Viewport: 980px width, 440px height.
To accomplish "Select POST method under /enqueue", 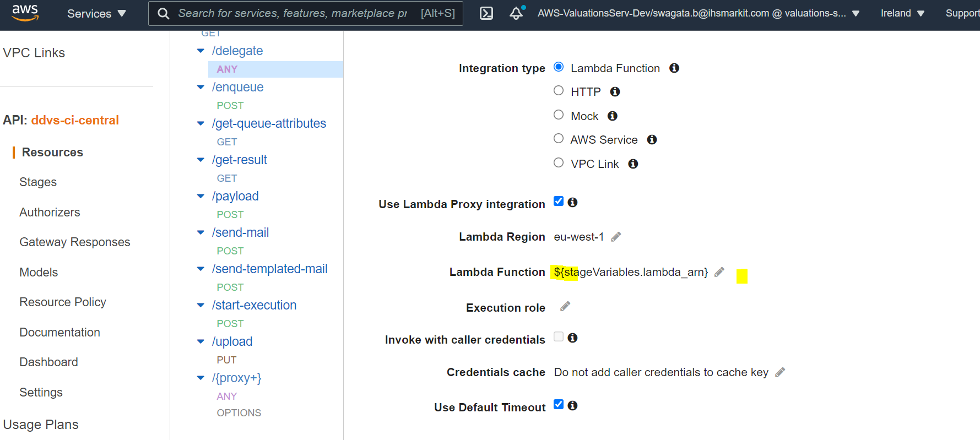I will pos(230,106).
